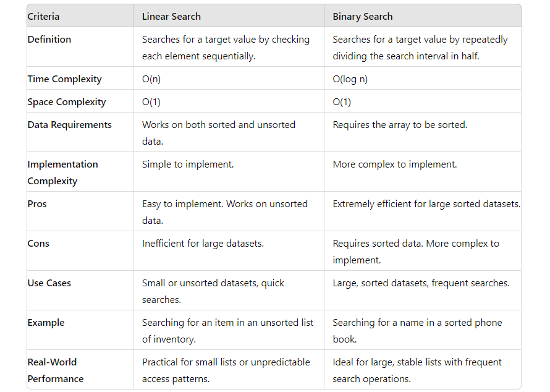The image size is (550, 392).
Task: Click the Time Complexity row label
Action: [x=64, y=79]
